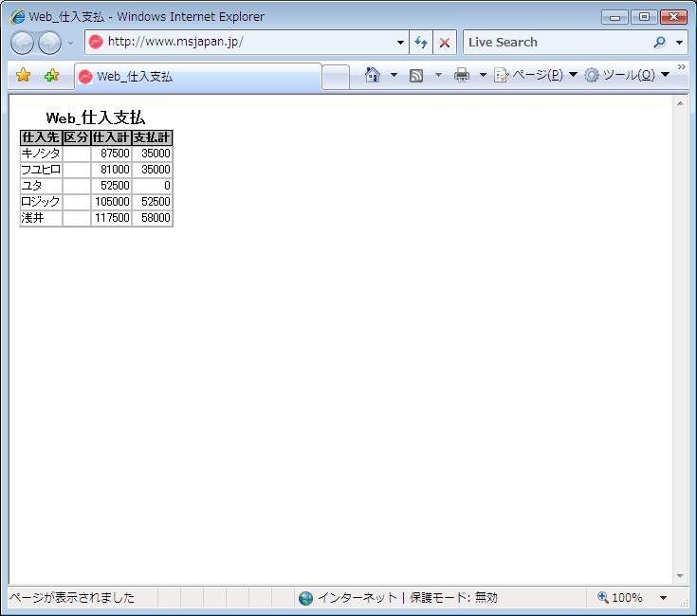Click the 81000 purchase total cell

tap(111, 170)
